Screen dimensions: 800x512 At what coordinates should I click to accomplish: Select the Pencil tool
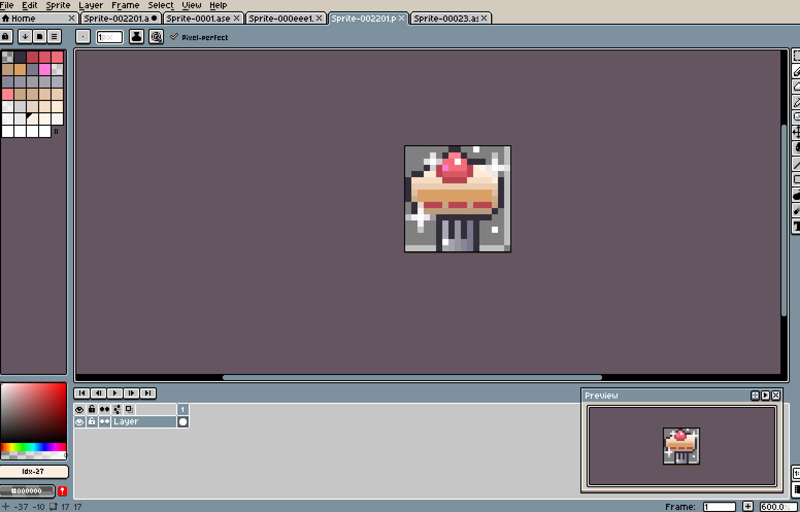pos(796,71)
